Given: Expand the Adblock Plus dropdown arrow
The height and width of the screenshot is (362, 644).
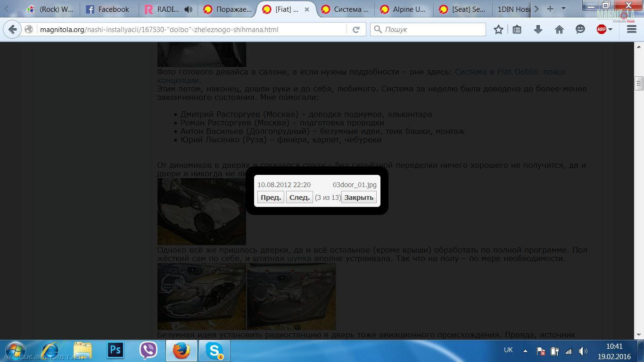Looking at the screenshot, I should pos(611,29).
